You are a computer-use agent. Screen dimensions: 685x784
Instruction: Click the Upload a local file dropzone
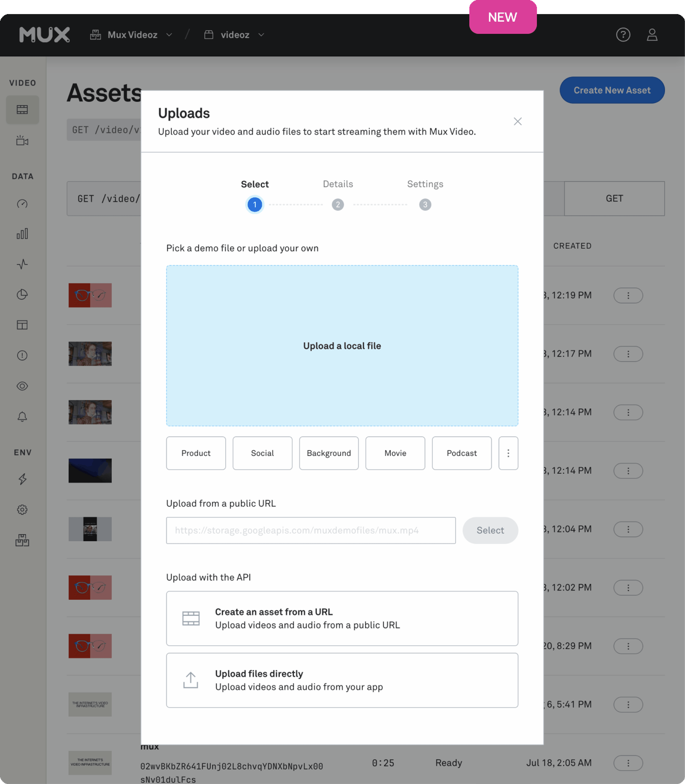pyautogui.click(x=342, y=346)
